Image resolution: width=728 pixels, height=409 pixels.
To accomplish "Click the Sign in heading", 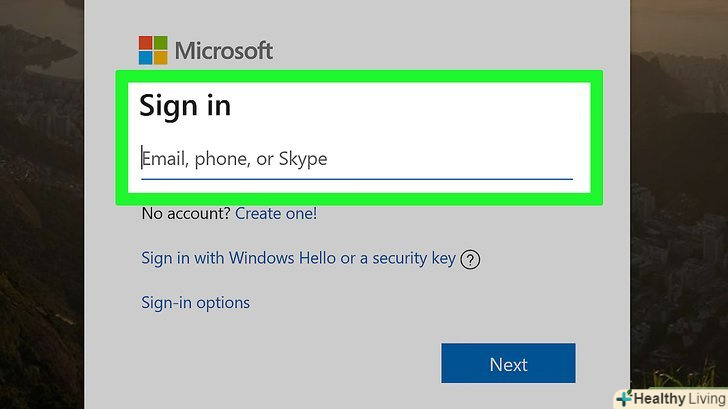I will pyautogui.click(x=185, y=105).
